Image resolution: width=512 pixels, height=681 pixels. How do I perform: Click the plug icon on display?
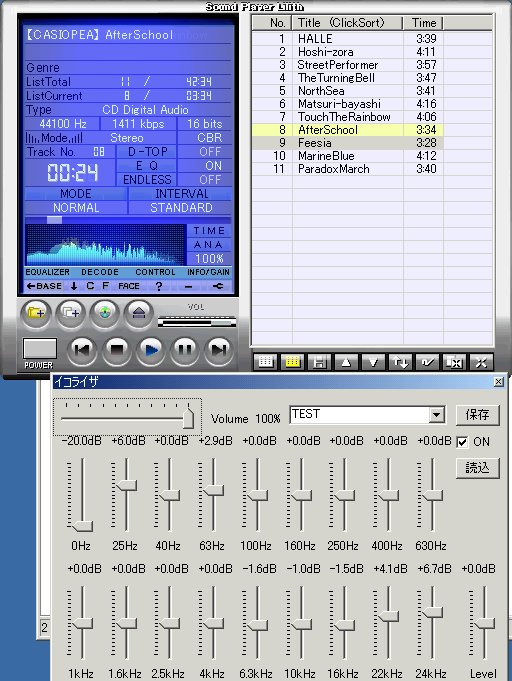pos(218,286)
